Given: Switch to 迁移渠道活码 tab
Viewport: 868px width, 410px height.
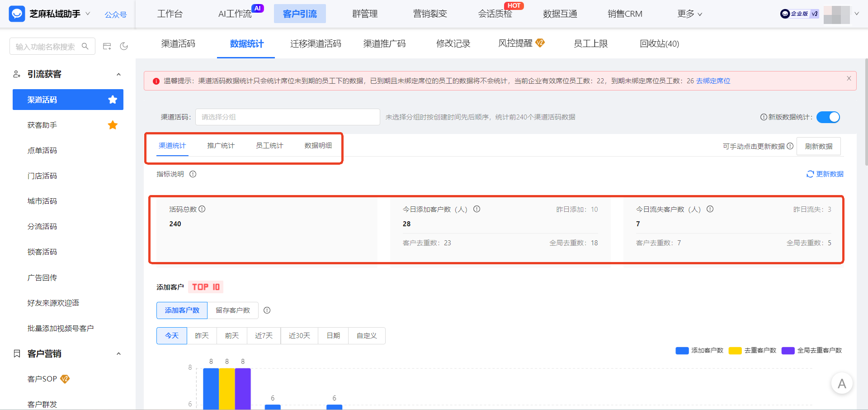Looking at the screenshot, I should pyautogui.click(x=316, y=43).
